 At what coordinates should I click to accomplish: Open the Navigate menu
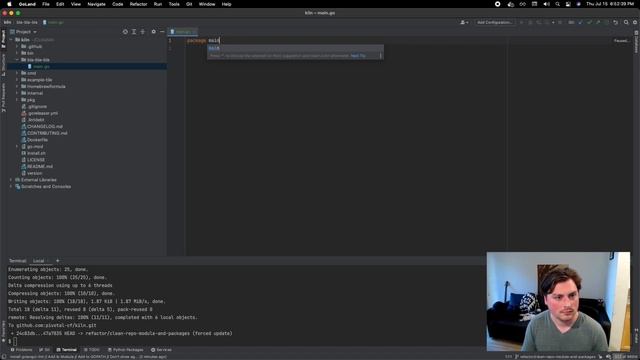pyautogui.click(x=96, y=4)
